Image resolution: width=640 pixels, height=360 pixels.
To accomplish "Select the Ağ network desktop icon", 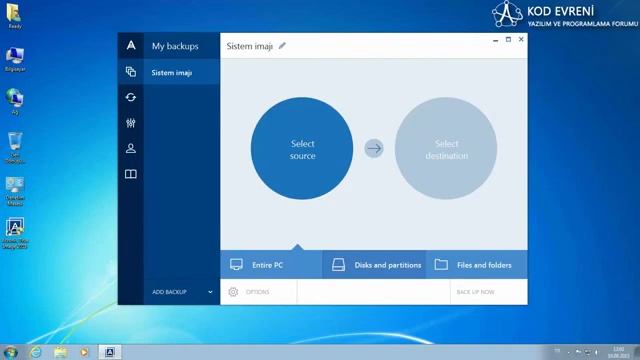I will pos(15,102).
